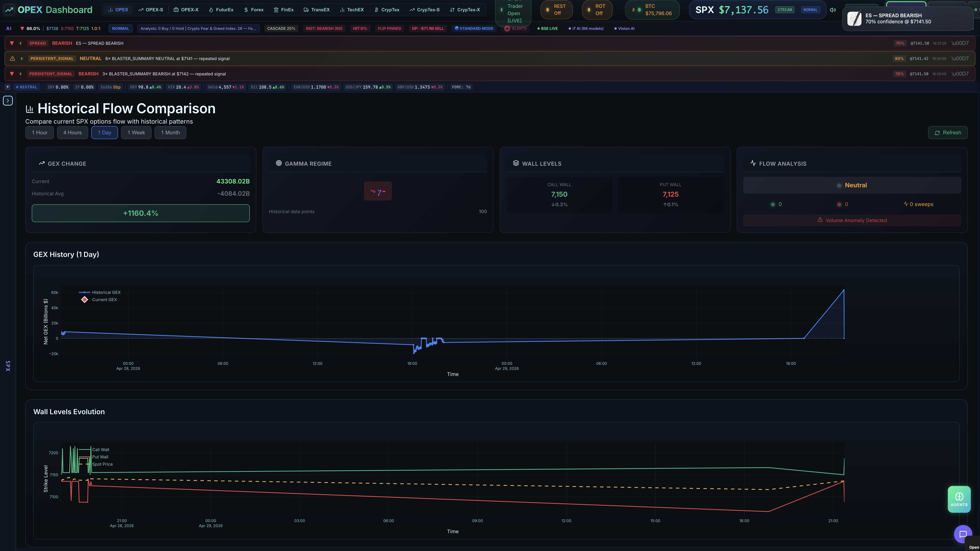
Task: Click the DP: -$71.1M SELL badge
Action: pos(428,29)
